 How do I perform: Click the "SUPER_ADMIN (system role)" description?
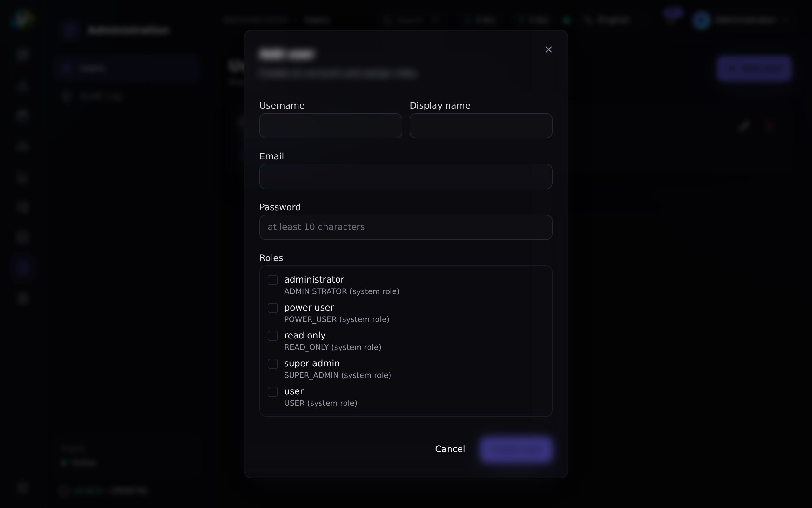point(337,375)
